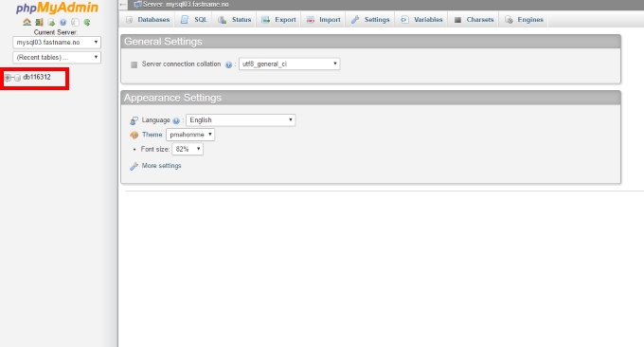Click icon beside Server connection collation
Screen dimensions: 644x347
click(x=134, y=64)
